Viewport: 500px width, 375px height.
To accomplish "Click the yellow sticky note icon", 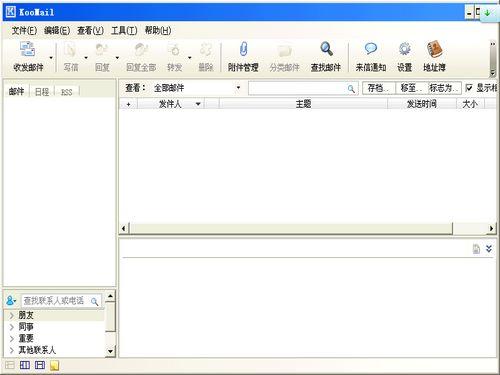I will tap(54, 366).
